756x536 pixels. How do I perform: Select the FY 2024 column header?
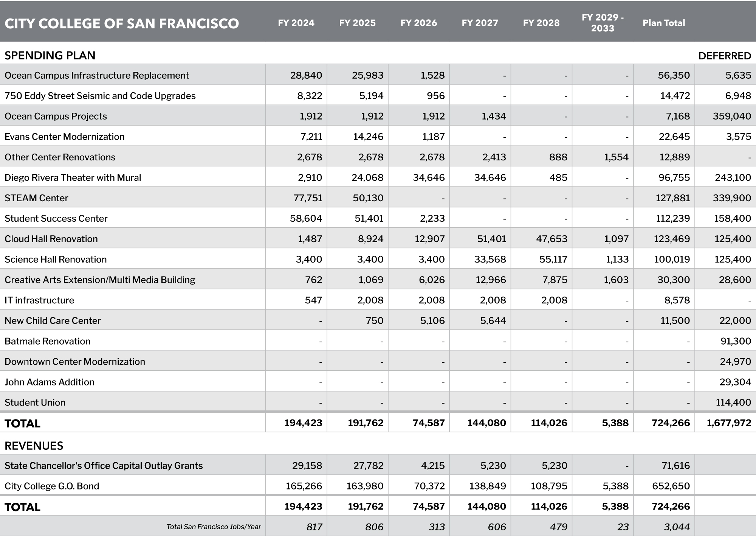point(296,23)
